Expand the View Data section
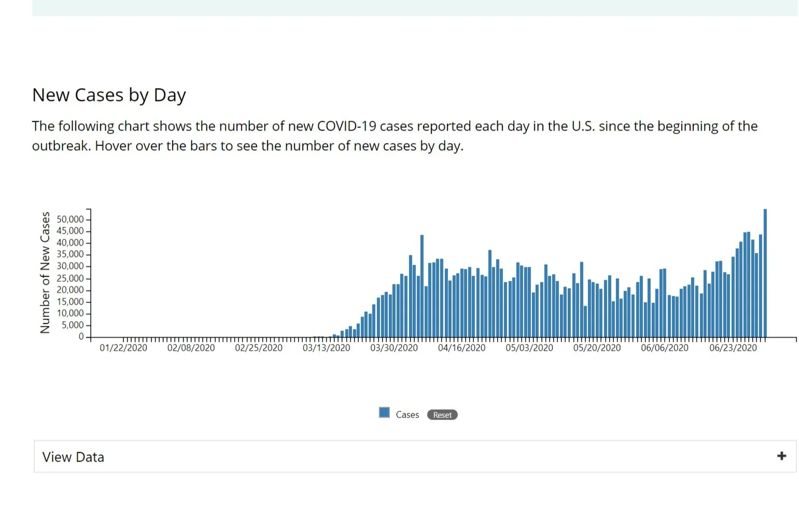This screenshot has width=799, height=532. 415,456
